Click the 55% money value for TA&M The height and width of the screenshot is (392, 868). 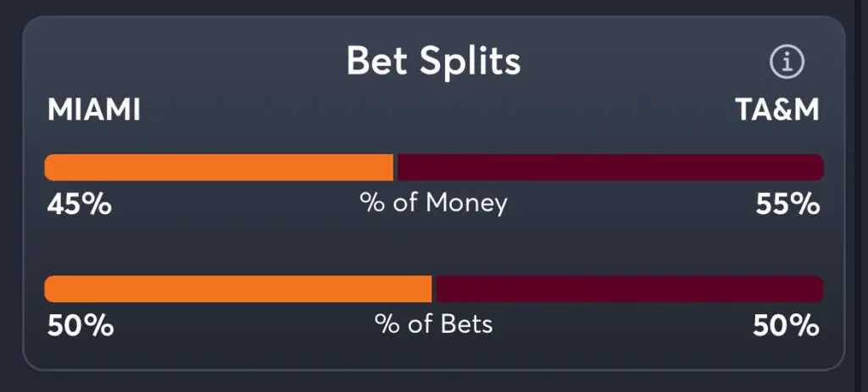[787, 204]
